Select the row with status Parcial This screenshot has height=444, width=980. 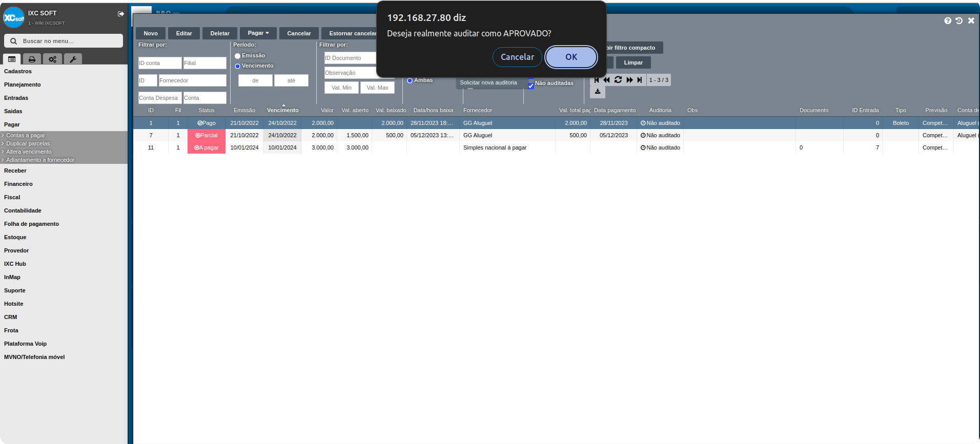point(556,135)
